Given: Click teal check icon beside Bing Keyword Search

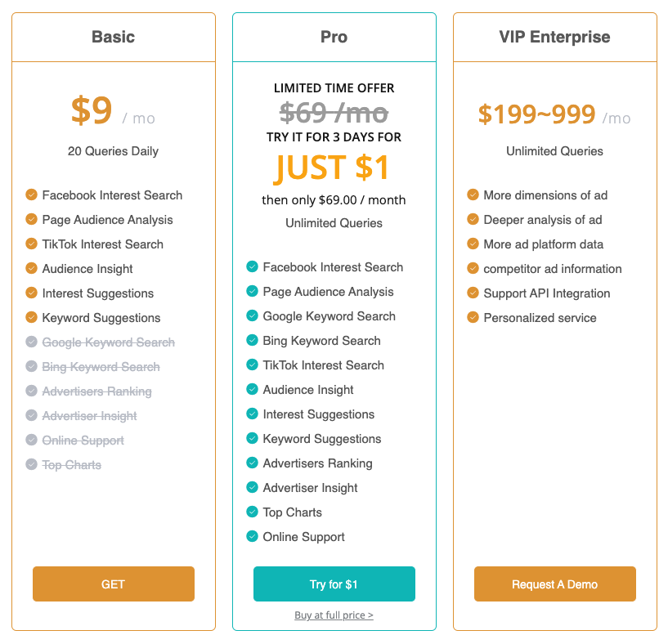Looking at the screenshot, I should click(253, 341).
